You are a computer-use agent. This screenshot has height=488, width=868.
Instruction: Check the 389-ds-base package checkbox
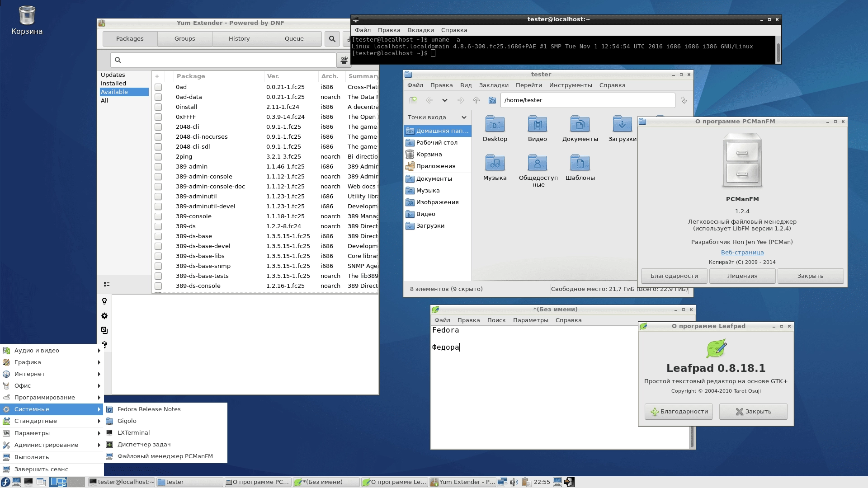[158, 236]
